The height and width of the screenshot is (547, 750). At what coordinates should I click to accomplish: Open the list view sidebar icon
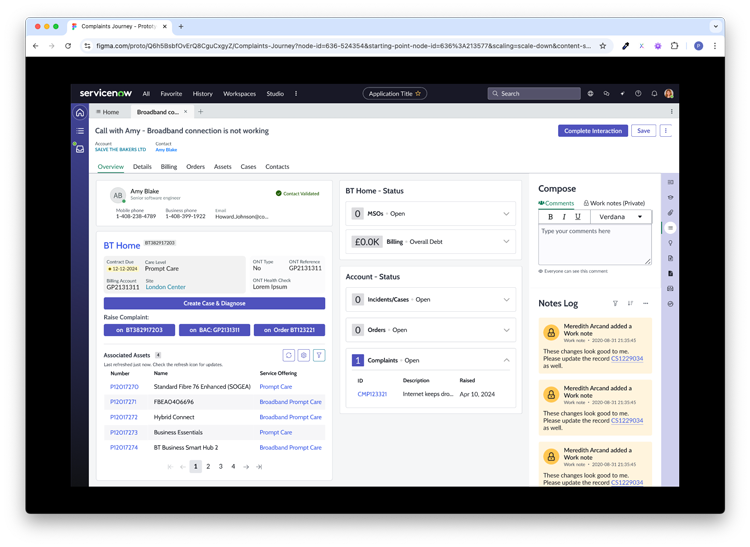pos(80,131)
